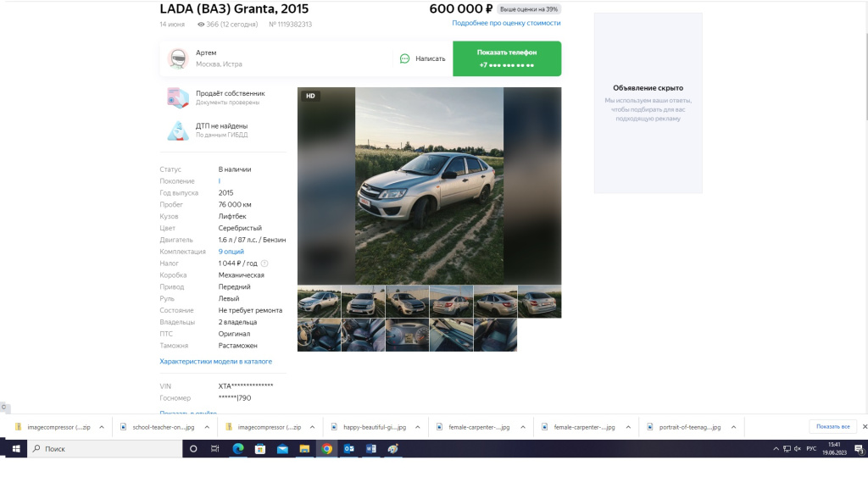Expand hidden system tray icons
The height and width of the screenshot is (488, 868).
click(x=776, y=449)
